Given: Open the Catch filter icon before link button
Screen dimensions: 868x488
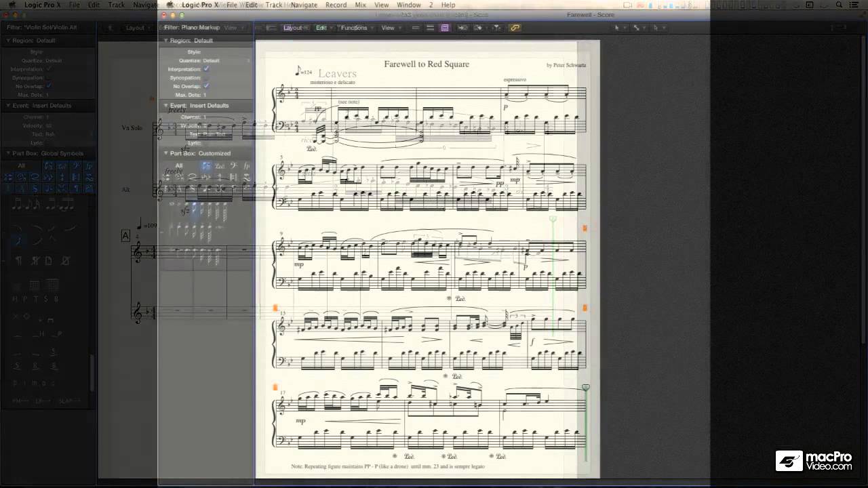Looking at the screenshot, I should point(496,28).
